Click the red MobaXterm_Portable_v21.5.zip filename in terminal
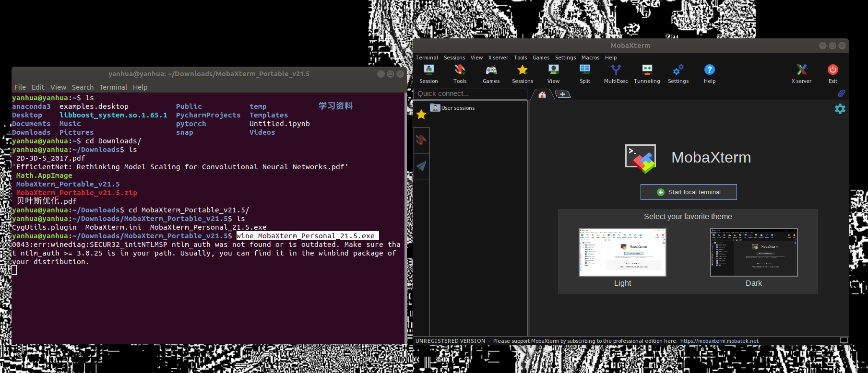868x373 pixels. coord(77,193)
